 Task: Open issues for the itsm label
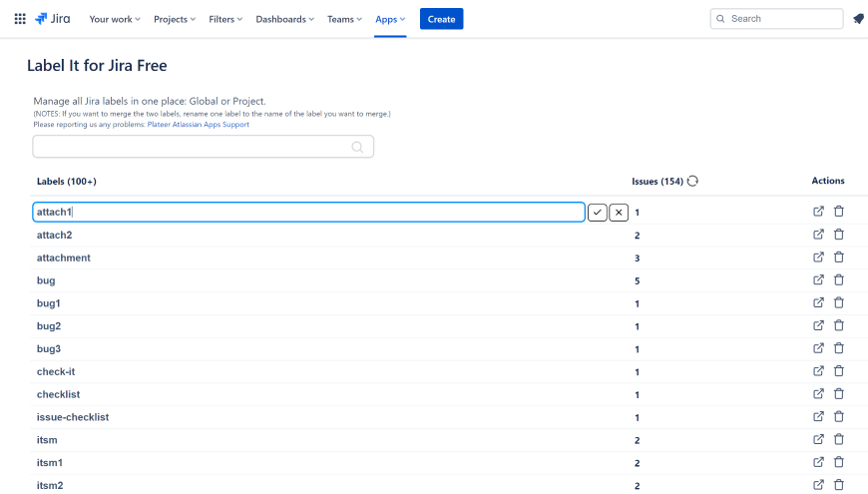(818, 440)
